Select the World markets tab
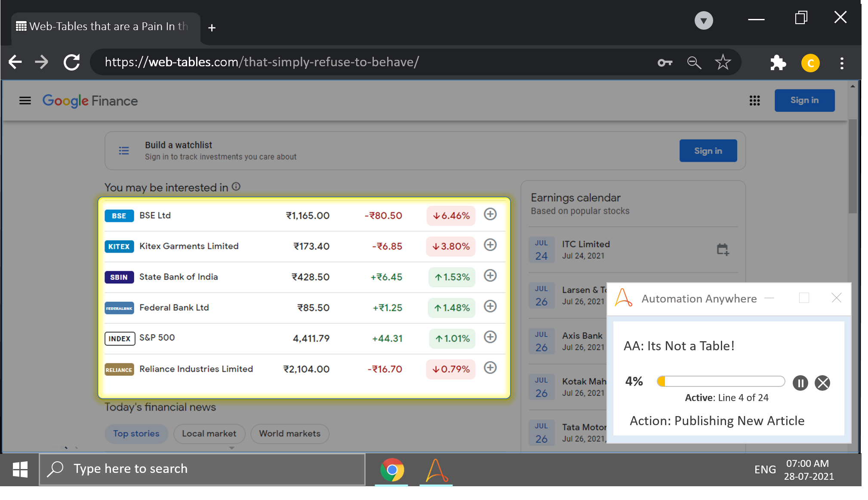 [289, 434]
